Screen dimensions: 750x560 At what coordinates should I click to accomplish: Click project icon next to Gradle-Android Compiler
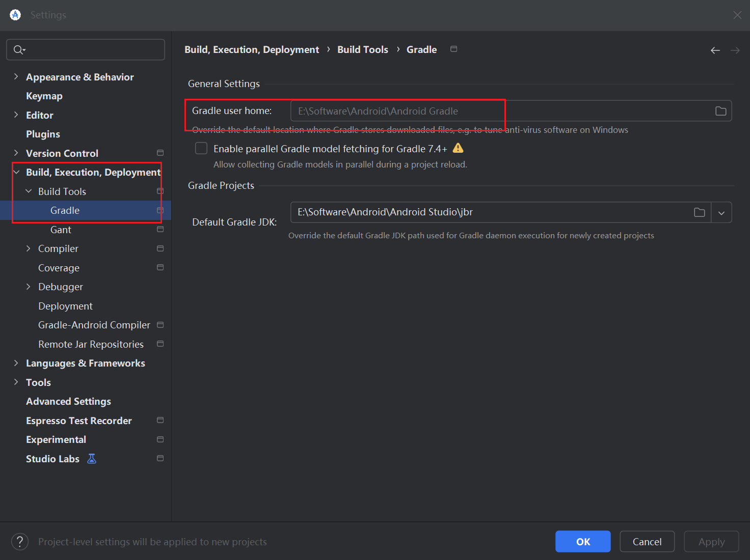[160, 325]
